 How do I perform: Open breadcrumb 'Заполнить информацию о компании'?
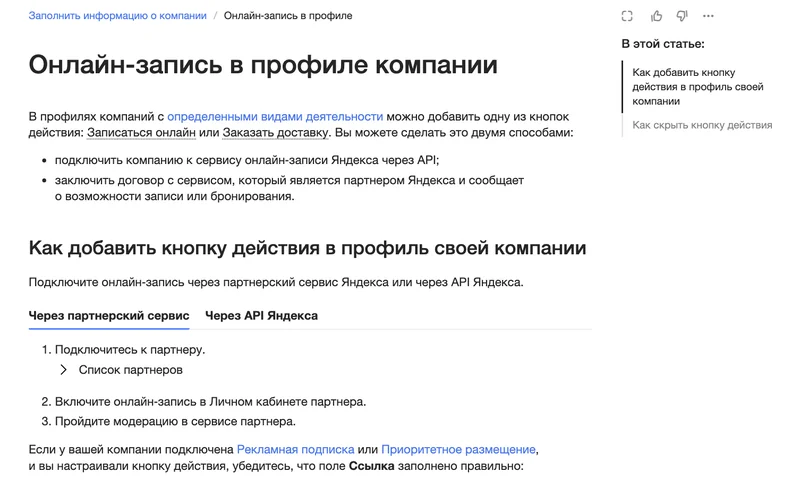click(117, 16)
